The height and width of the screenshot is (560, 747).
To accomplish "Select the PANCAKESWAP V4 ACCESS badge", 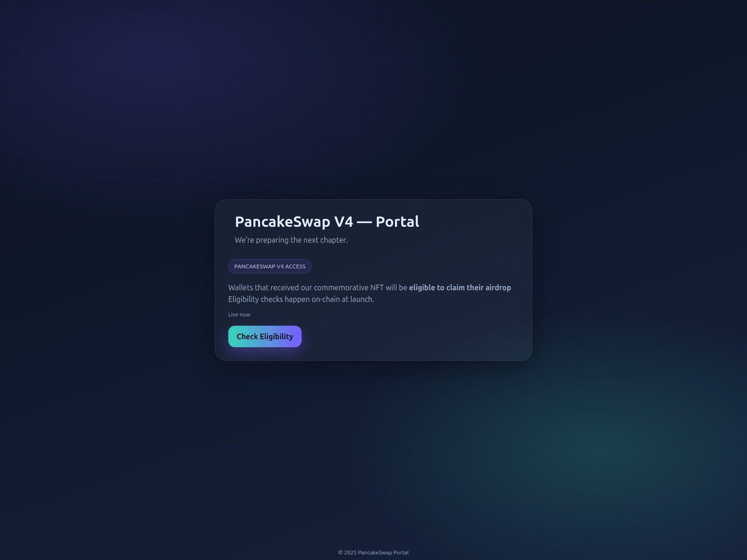I will point(270,266).
